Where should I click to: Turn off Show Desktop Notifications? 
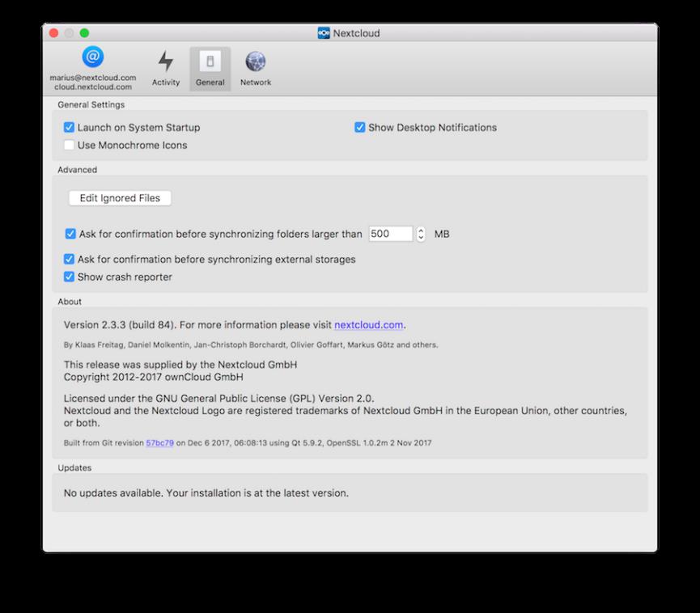click(x=360, y=128)
